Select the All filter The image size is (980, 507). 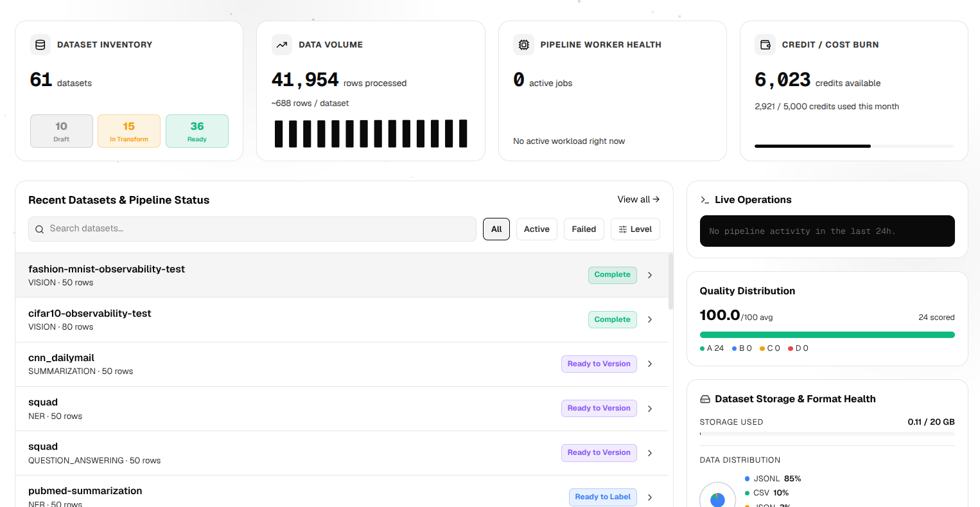tap(496, 229)
